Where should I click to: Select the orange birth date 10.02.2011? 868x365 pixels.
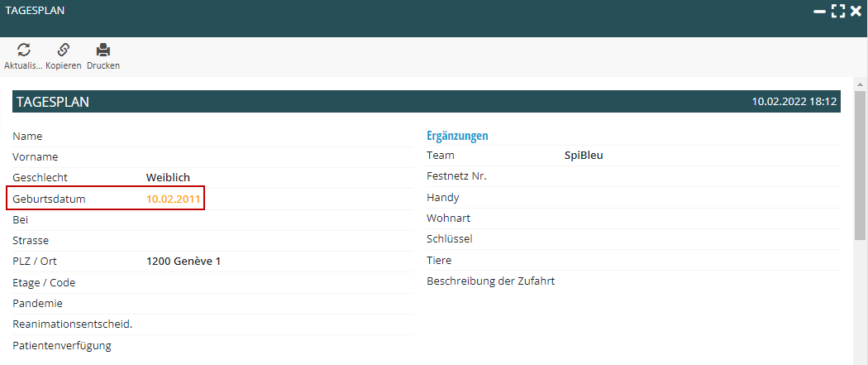173,199
